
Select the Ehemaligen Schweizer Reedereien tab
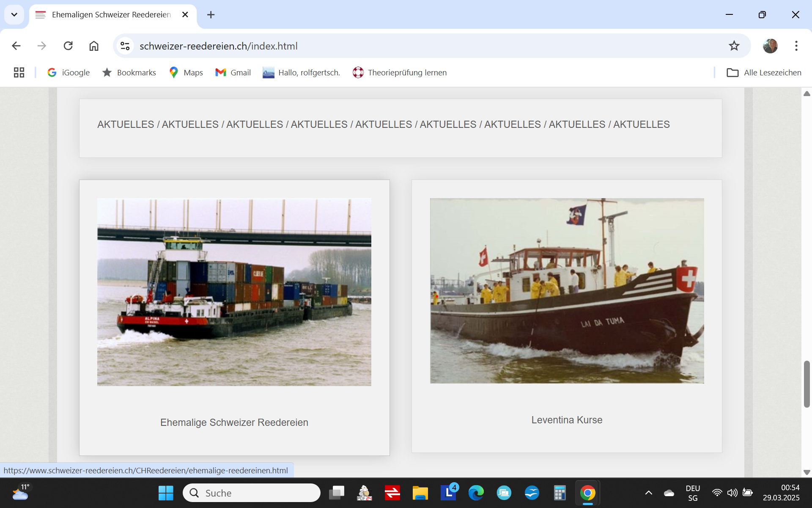pyautogui.click(x=111, y=15)
